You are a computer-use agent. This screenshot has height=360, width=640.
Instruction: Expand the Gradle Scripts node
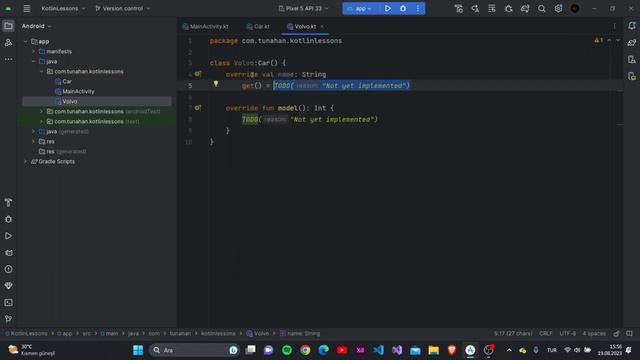[25, 162]
